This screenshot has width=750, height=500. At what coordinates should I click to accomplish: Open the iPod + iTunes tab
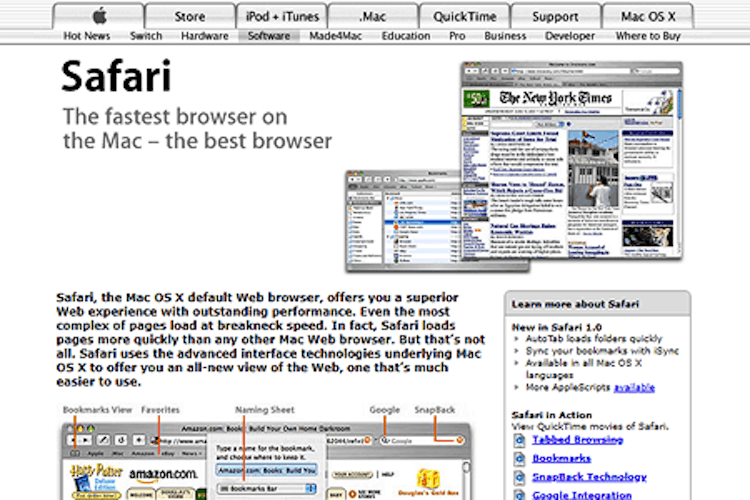coord(282,16)
